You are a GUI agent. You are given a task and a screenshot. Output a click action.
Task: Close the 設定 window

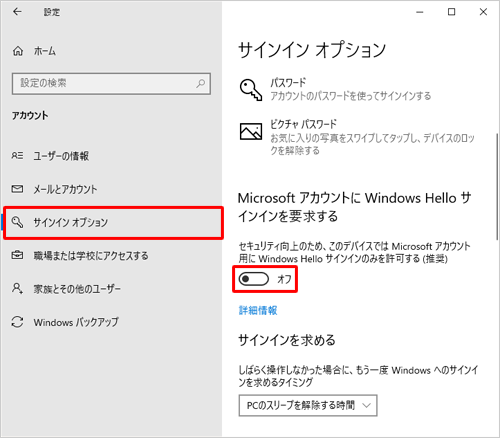click(x=483, y=12)
